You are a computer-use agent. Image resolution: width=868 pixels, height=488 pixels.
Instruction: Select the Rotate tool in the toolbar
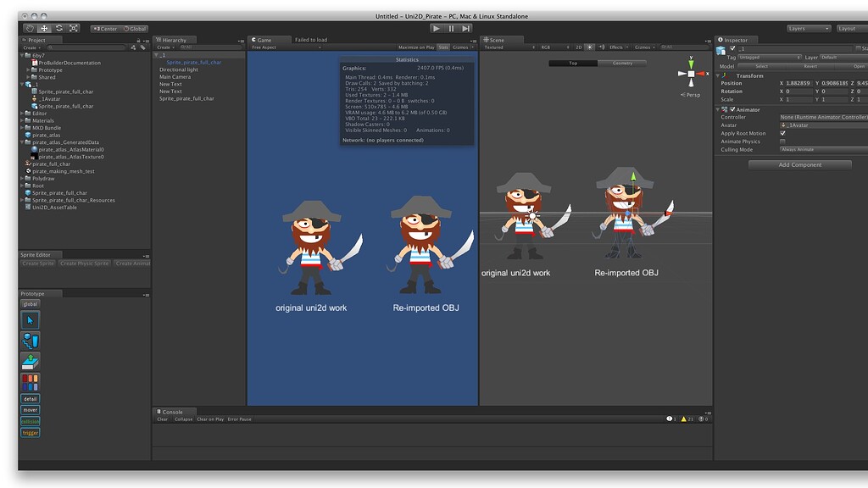(59, 28)
